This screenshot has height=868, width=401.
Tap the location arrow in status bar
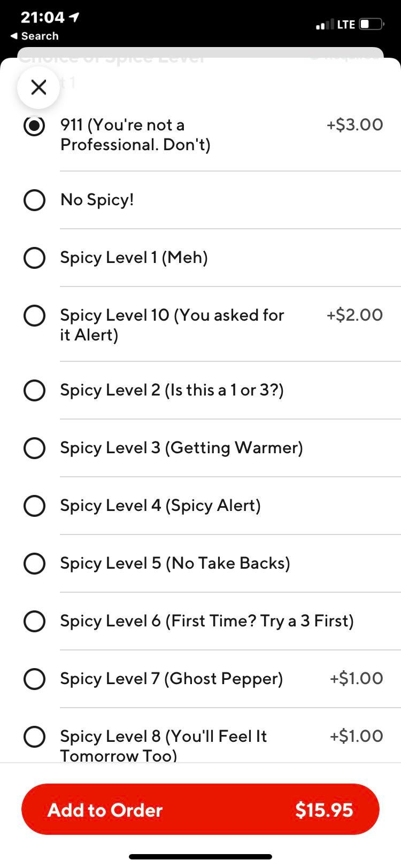75,17
